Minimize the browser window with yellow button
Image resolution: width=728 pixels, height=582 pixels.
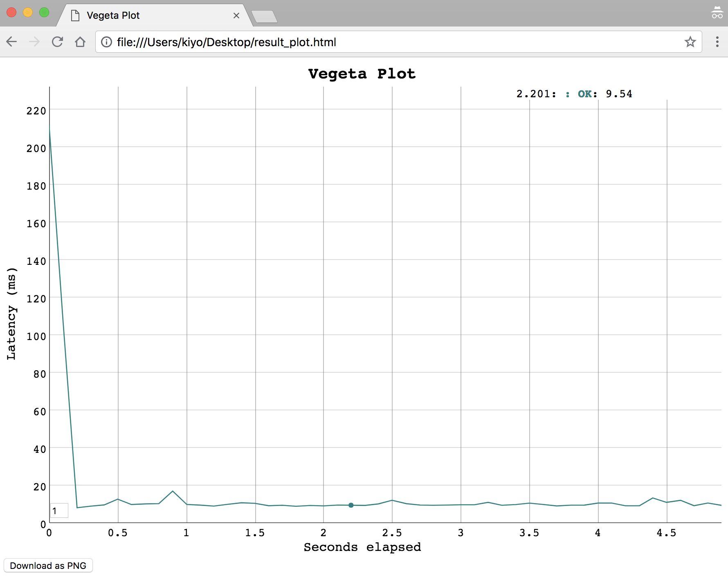pyautogui.click(x=28, y=13)
